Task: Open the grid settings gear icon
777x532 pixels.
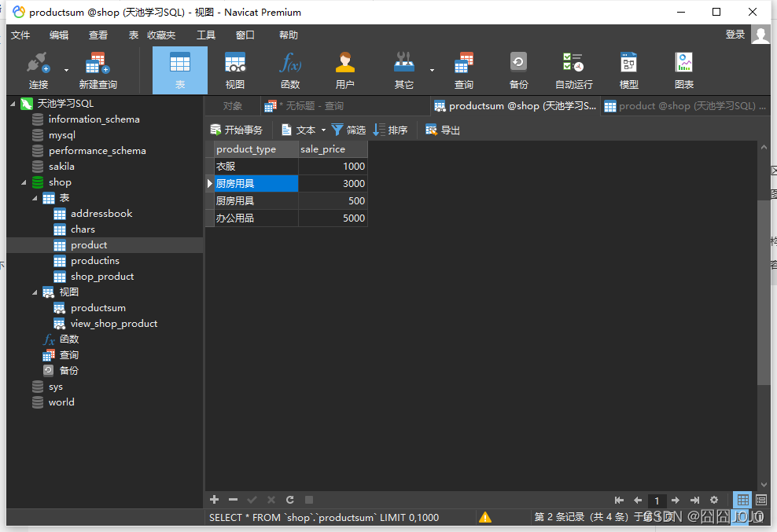Action: point(714,500)
